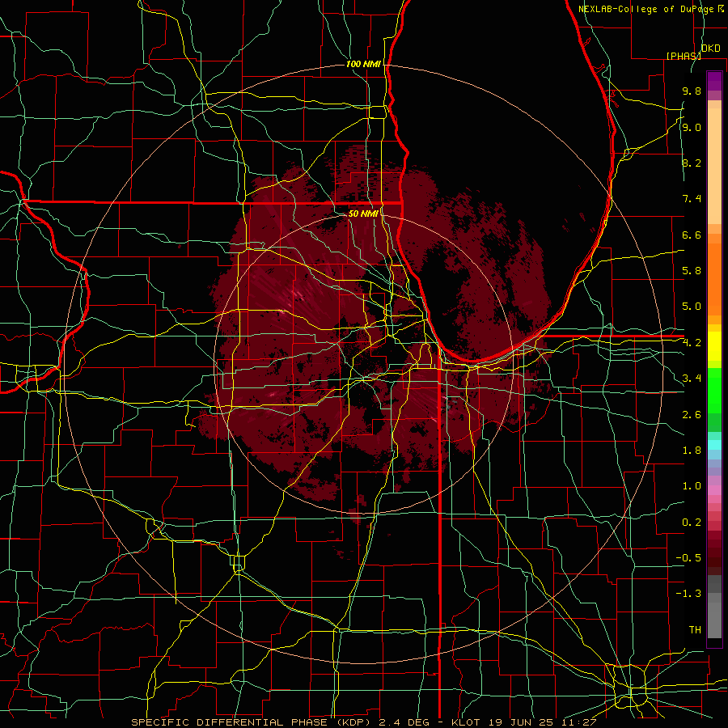Pick the pink segment of the color bar
Image resolution: width=728 pixels, height=728 pixels.
[x=714, y=490]
